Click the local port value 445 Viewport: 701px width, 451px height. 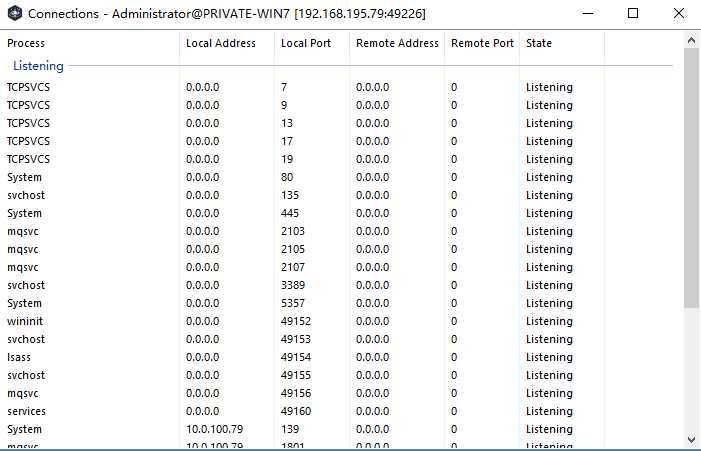290,213
